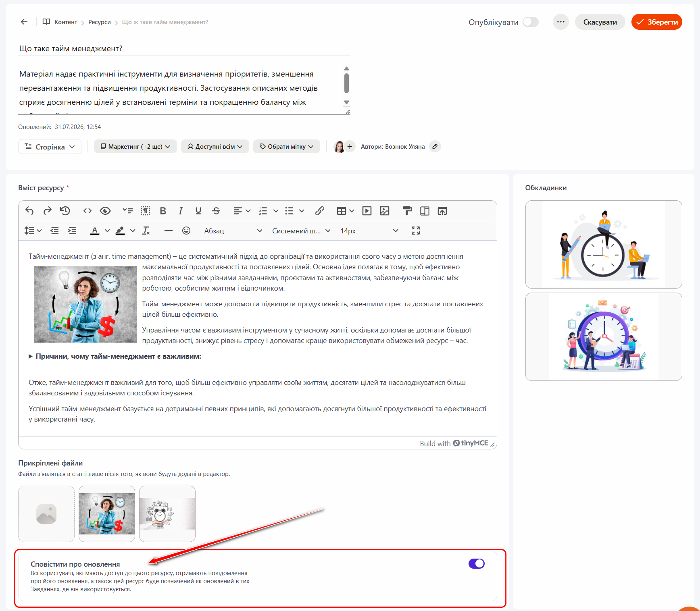Redo the last undone edit
700x611 pixels.
(x=47, y=211)
